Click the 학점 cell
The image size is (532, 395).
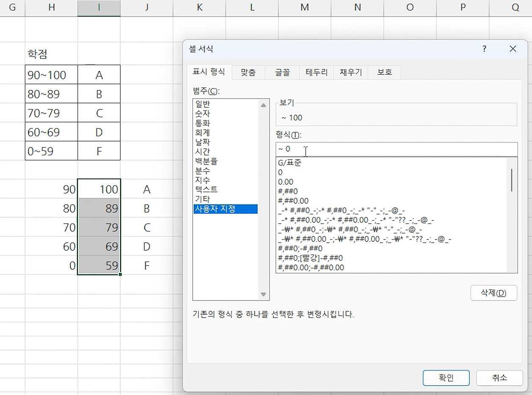pos(52,54)
